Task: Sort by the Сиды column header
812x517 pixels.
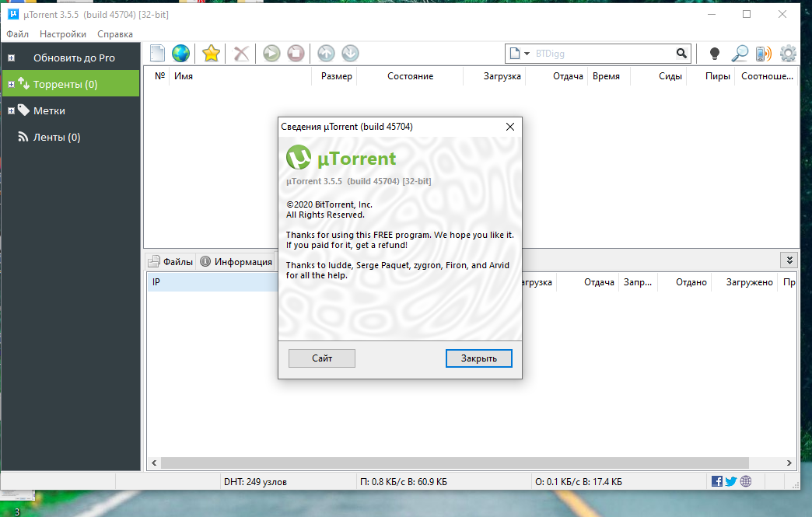Action: click(x=660, y=76)
